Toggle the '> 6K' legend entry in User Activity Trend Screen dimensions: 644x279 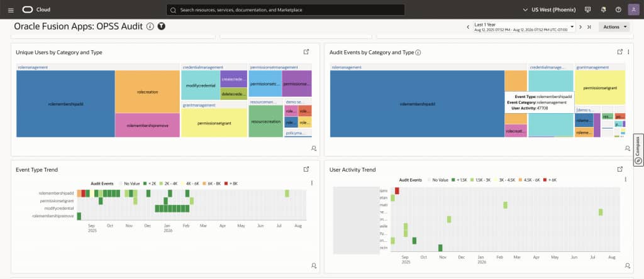click(x=550, y=180)
